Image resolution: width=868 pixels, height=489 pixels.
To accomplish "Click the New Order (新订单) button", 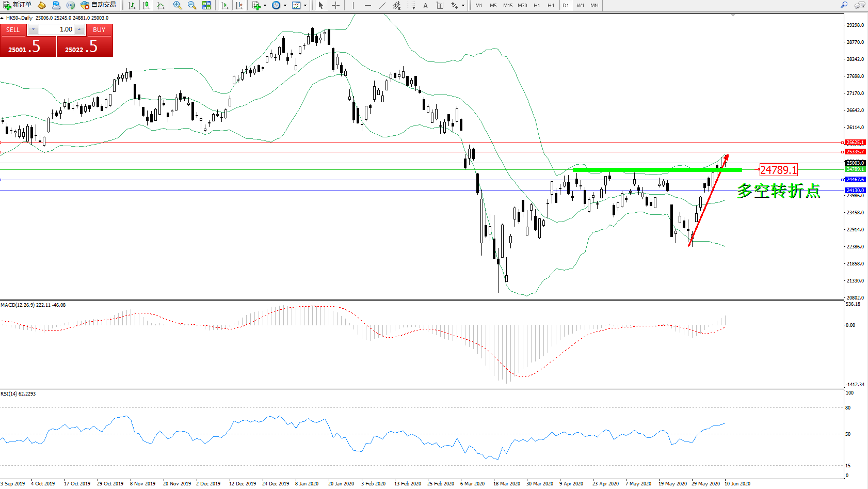I will (17, 5).
